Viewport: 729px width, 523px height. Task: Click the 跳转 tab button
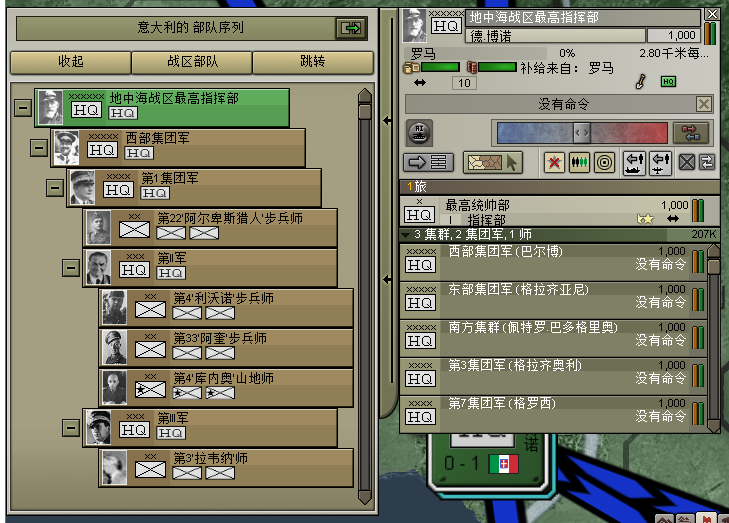coord(313,62)
